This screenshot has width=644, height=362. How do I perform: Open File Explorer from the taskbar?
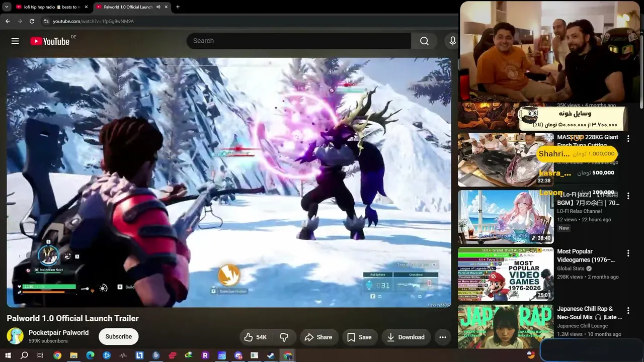73,355
